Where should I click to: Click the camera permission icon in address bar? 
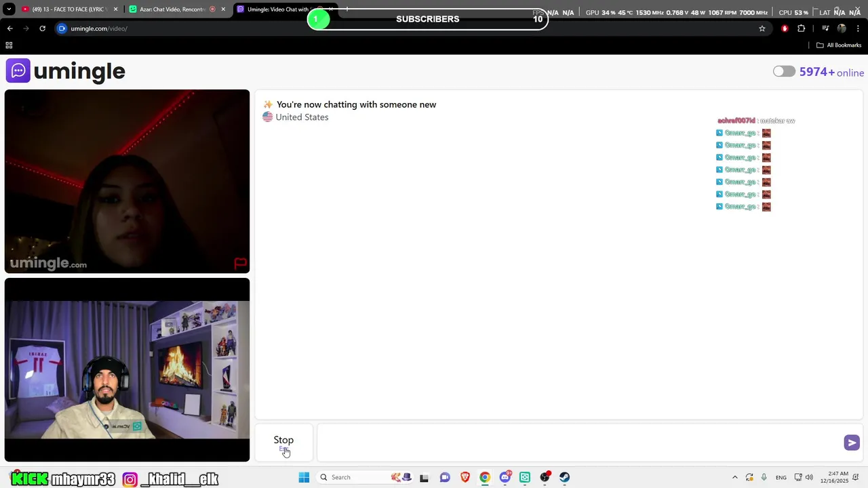62,28
